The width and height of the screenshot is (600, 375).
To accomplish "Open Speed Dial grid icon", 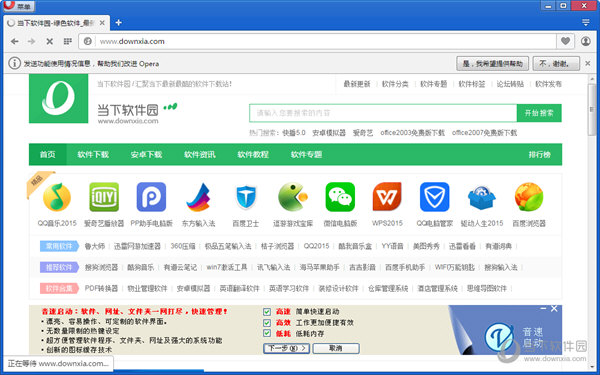I will (x=68, y=41).
